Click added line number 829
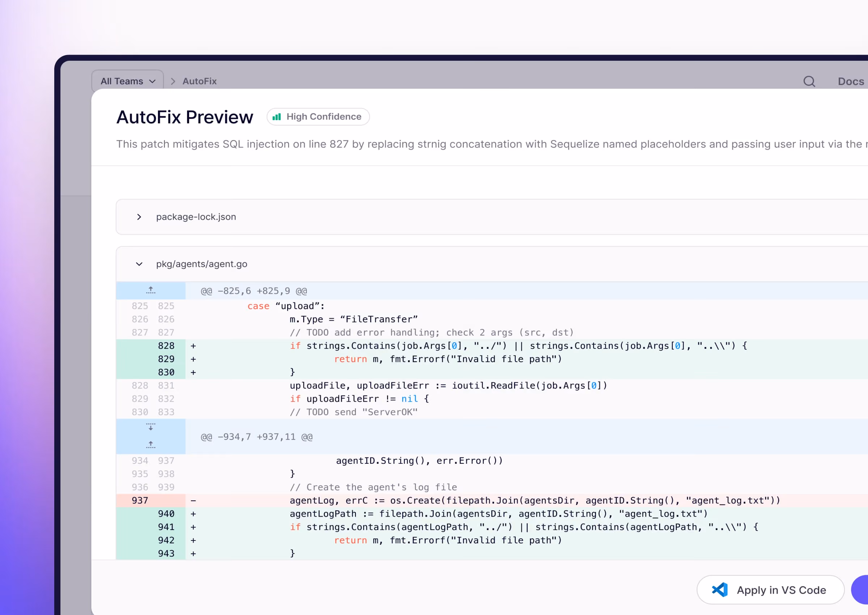Viewport: 868px width, 615px height. coord(166,359)
